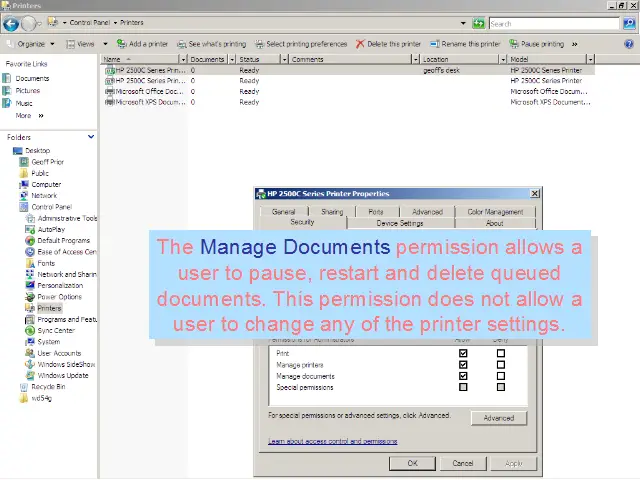Show more toolbar commands chevron
Image resolution: width=640 pixels, height=480 pixels.
pyautogui.click(x=575, y=44)
